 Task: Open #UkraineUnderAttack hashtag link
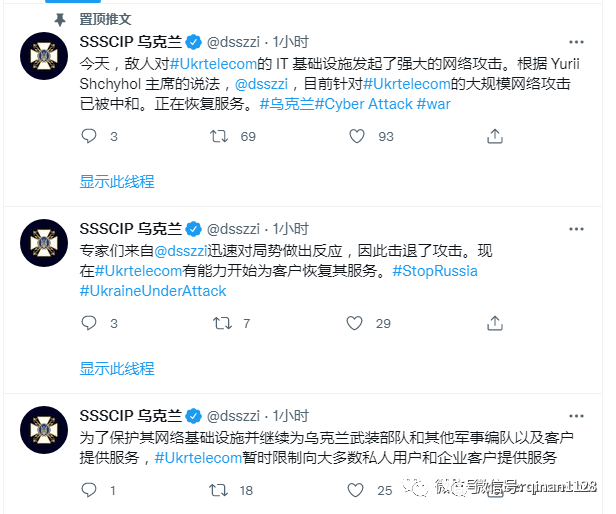[x=153, y=291]
